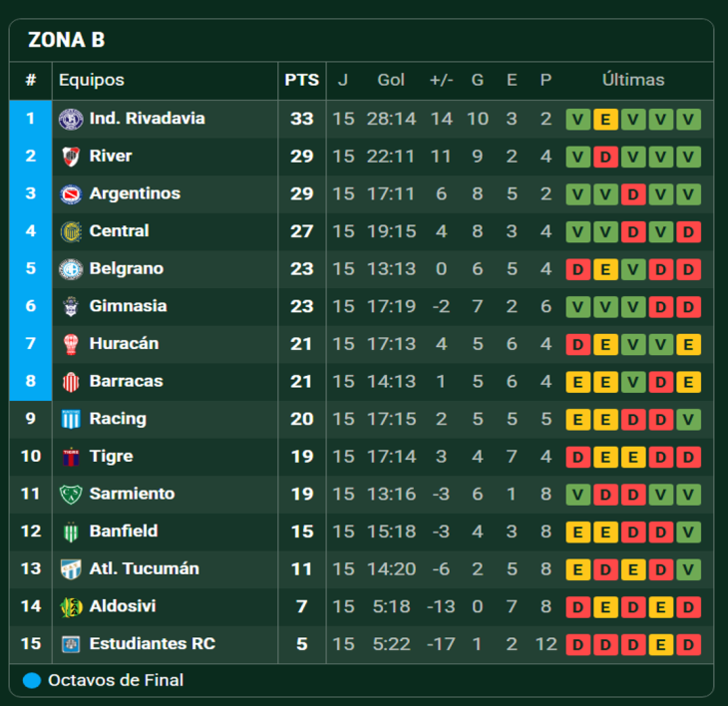The image size is (728, 706).
Task: Click Ind. Rivadavia's yellow E result badge
Action: [605, 120]
